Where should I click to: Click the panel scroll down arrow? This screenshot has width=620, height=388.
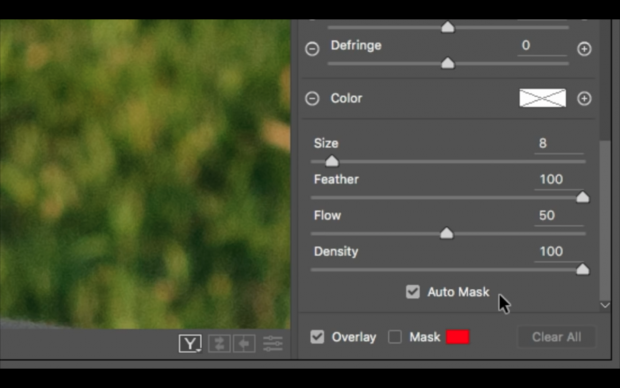point(605,305)
